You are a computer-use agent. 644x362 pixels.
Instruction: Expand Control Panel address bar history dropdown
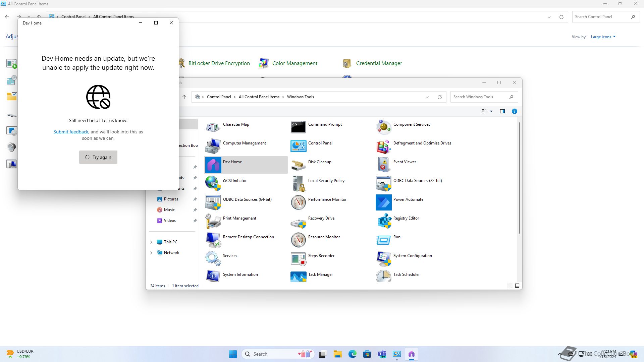tap(549, 17)
